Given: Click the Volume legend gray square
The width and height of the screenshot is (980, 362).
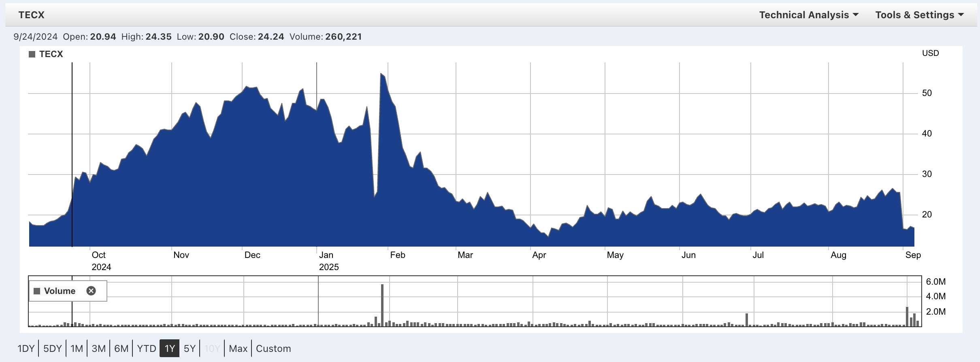Looking at the screenshot, I should (x=37, y=291).
